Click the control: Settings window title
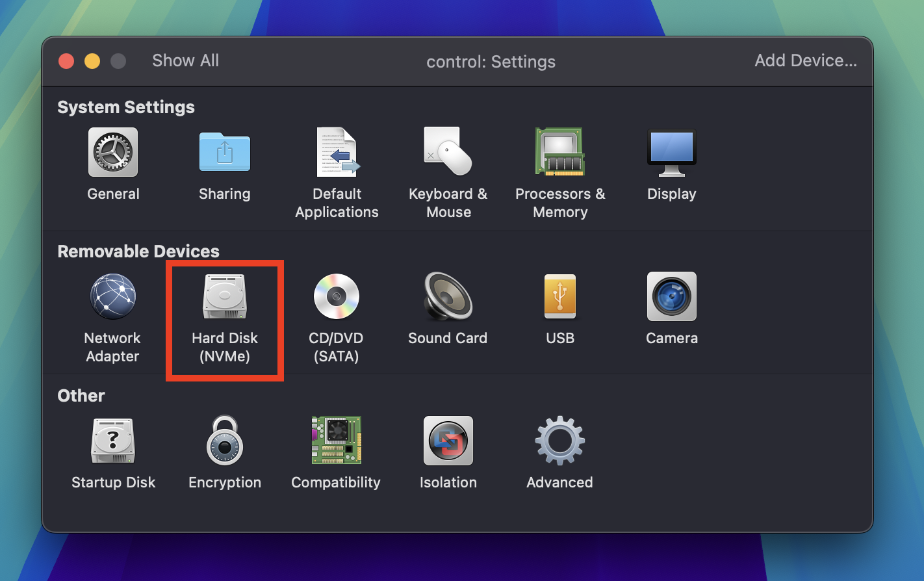The height and width of the screenshot is (581, 924). pyautogui.click(x=491, y=62)
